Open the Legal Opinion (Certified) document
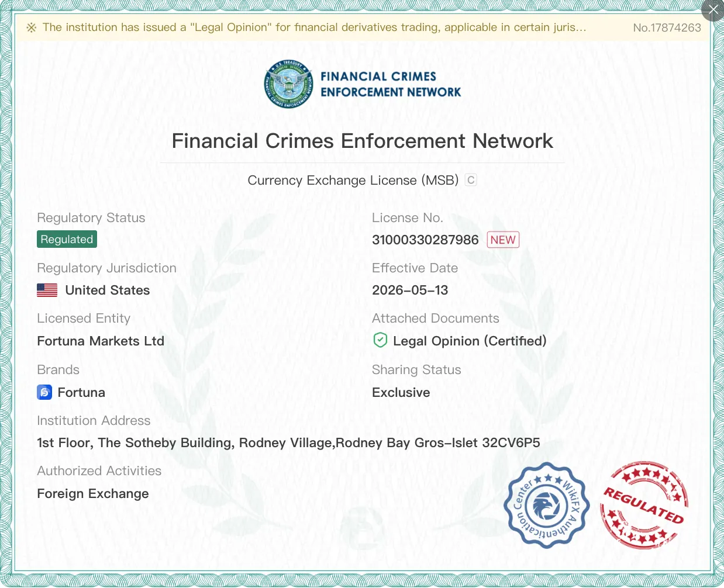The height and width of the screenshot is (588, 724). tap(470, 341)
